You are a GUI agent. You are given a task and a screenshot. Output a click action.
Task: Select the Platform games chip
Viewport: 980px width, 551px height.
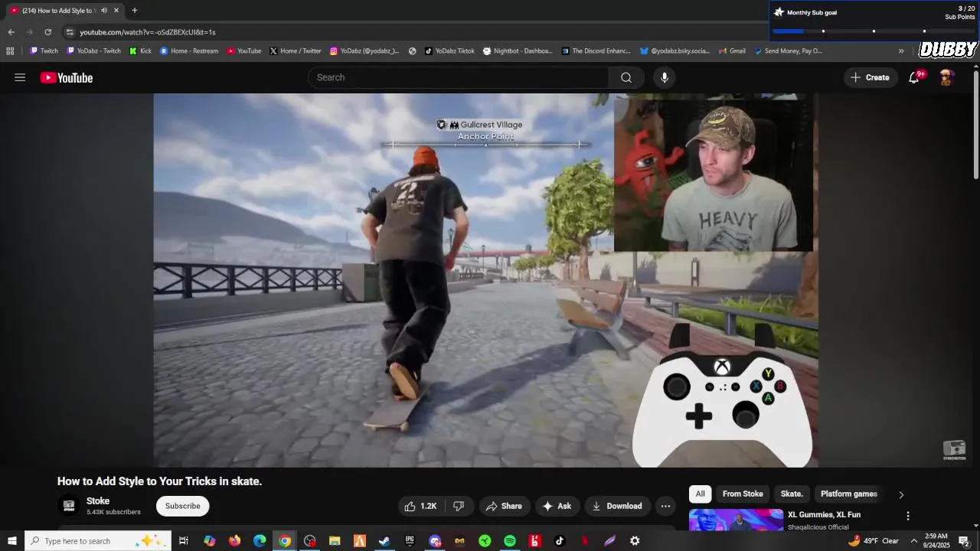coord(849,494)
